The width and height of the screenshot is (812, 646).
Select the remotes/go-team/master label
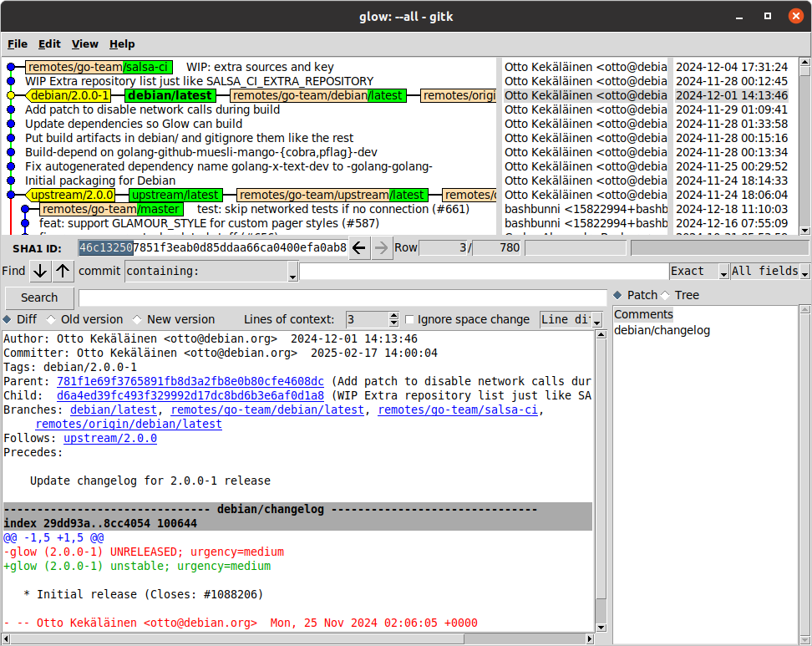click(x=111, y=209)
